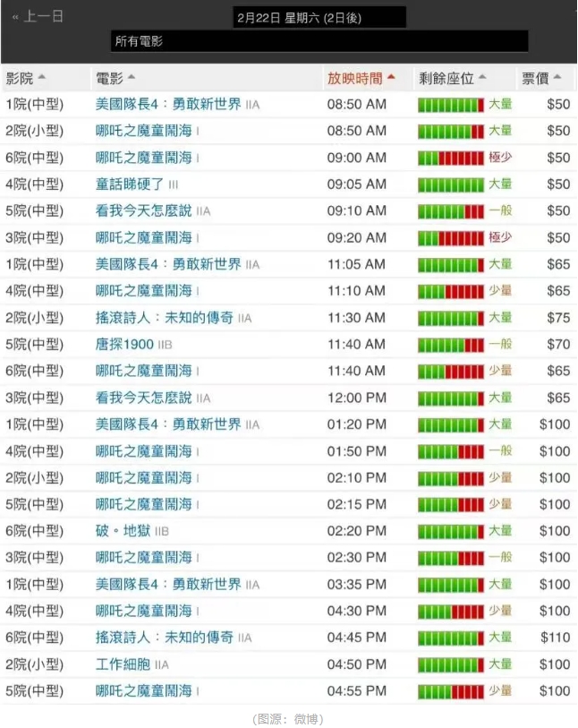Open 美國隊長4 at 08:50 AM showing
The image size is (578, 728).
point(168,104)
